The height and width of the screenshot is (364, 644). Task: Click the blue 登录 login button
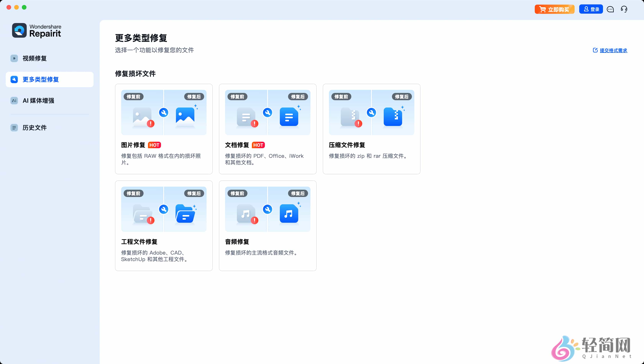pyautogui.click(x=591, y=9)
